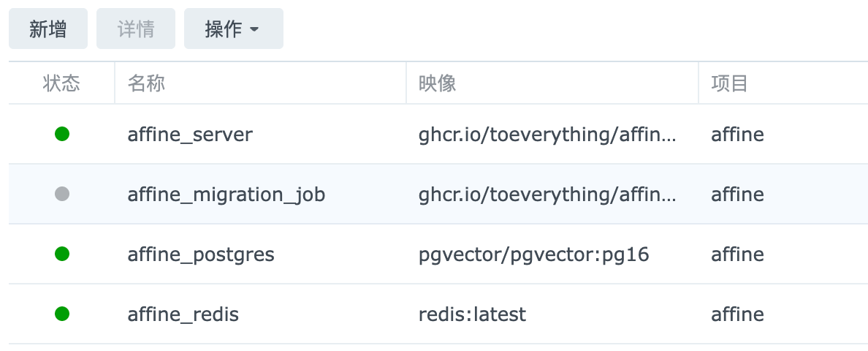
Task: Sort by the 状态 column header
Action: 61,83
